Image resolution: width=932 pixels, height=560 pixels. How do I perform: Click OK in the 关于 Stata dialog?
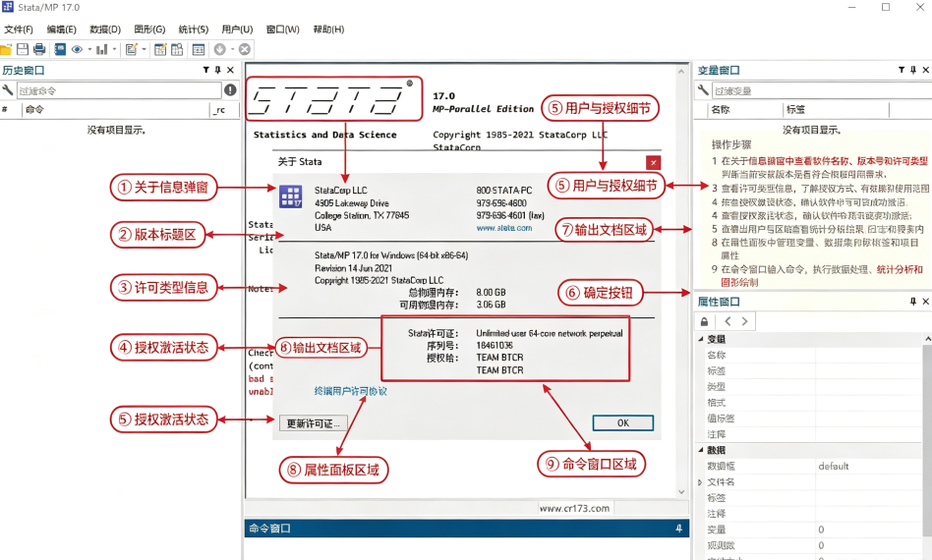(x=623, y=422)
